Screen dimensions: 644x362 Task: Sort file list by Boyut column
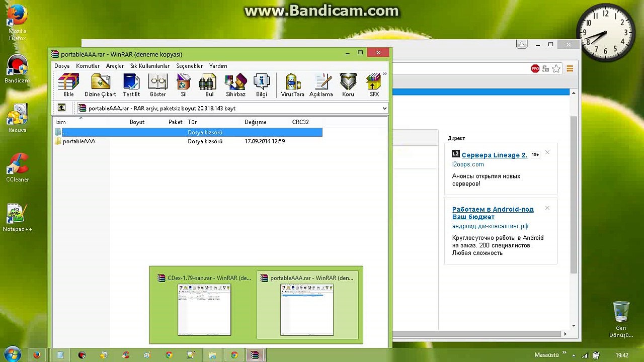pos(137,122)
